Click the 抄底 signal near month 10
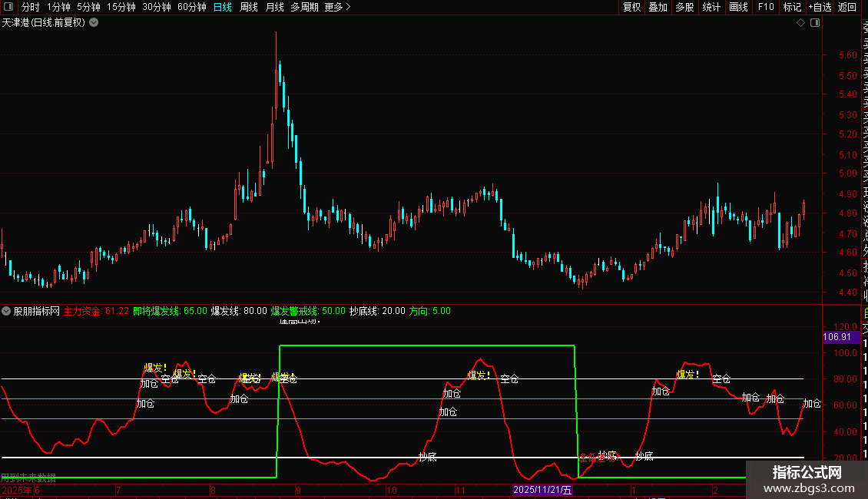868x499 pixels. click(427, 457)
